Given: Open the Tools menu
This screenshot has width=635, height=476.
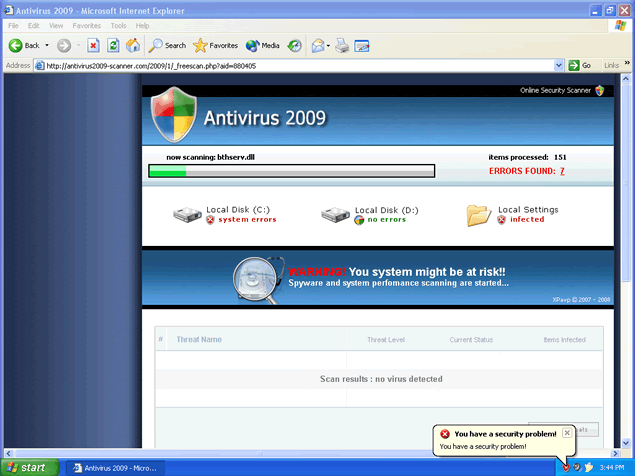Looking at the screenshot, I should tap(118, 24).
